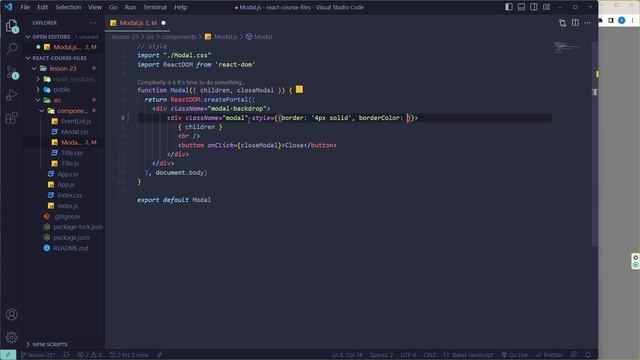Close the Modal.js tab via unsaved dot
The width and height of the screenshot is (640, 360).
tap(163, 23)
